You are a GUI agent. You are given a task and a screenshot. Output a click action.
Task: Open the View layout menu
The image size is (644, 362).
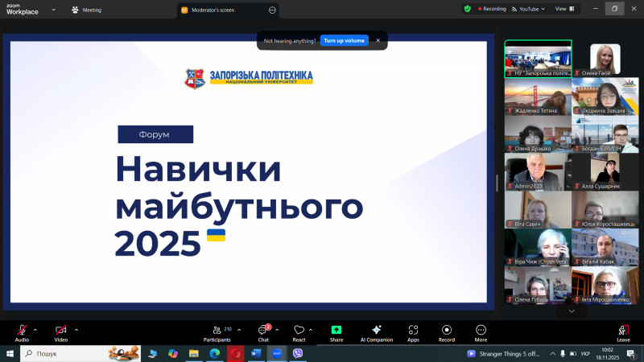563,9
